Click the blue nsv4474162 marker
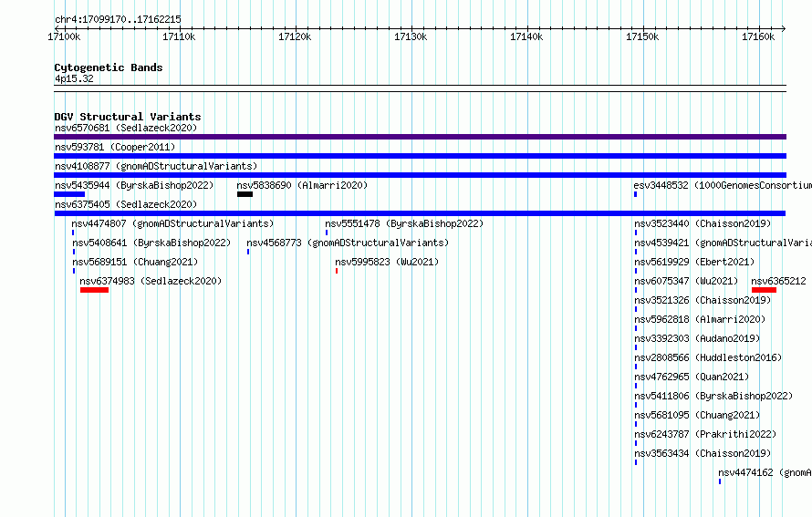The width and height of the screenshot is (812, 517). pos(720,481)
